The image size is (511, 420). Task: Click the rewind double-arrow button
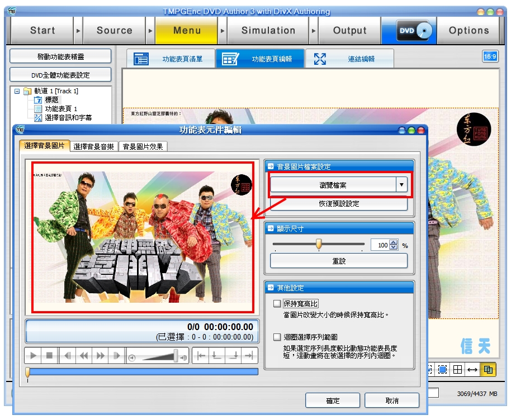coord(84,355)
